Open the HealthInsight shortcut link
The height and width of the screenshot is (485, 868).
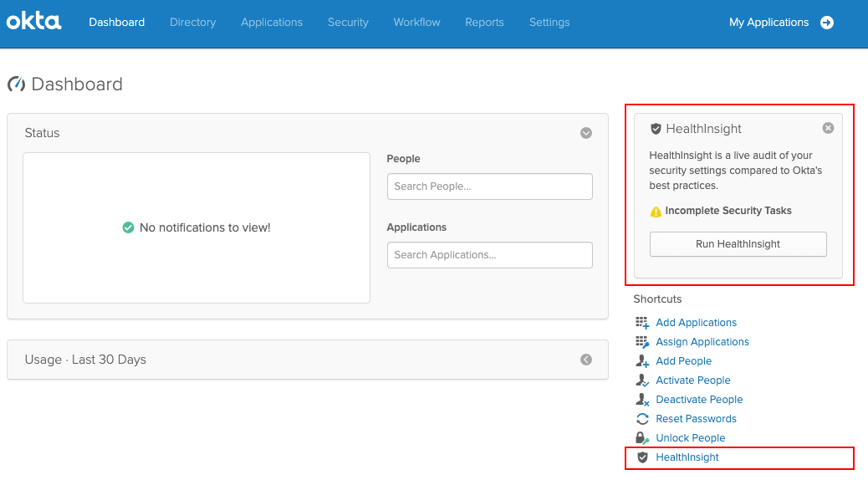pyautogui.click(x=687, y=457)
